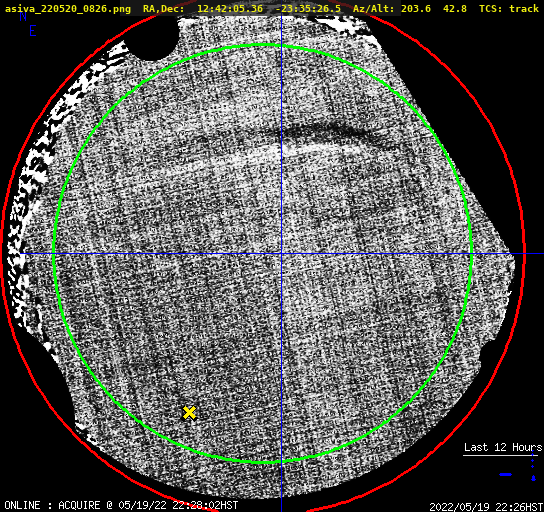
Task: Click the large blue marker at bottom right
Action: click(x=533, y=478)
